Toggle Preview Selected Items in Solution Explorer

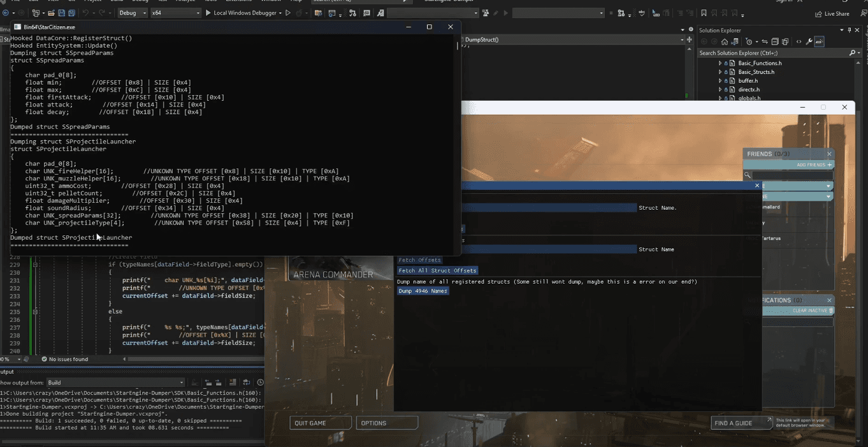(820, 41)
